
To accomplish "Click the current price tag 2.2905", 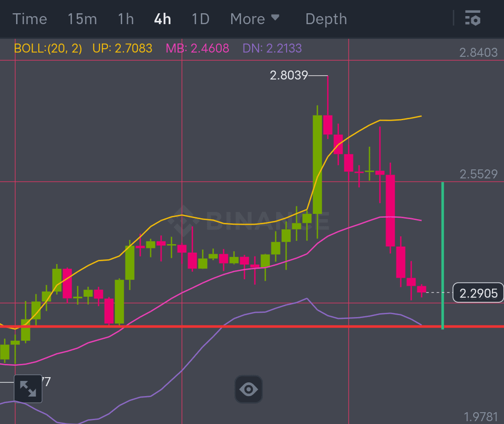I will [x=478, y=293].
